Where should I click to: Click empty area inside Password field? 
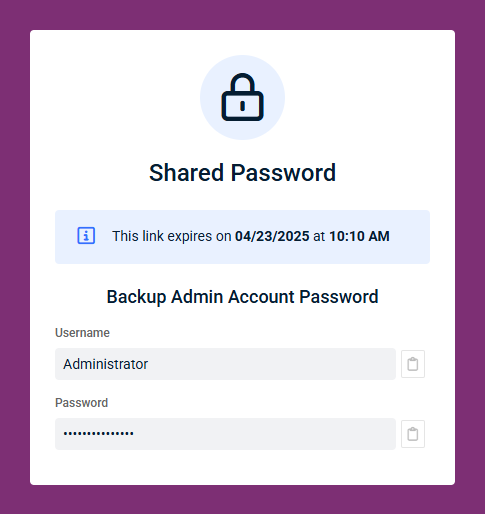coord(265,434)
